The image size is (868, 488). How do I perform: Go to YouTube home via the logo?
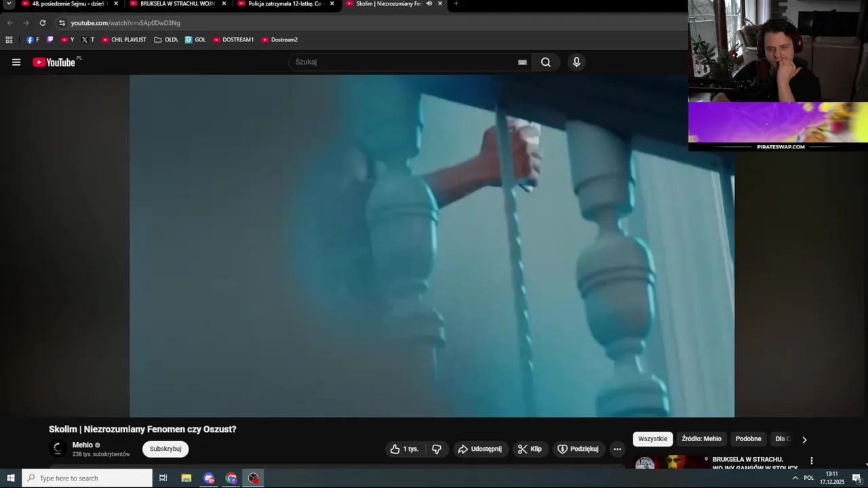pos(54,62)
